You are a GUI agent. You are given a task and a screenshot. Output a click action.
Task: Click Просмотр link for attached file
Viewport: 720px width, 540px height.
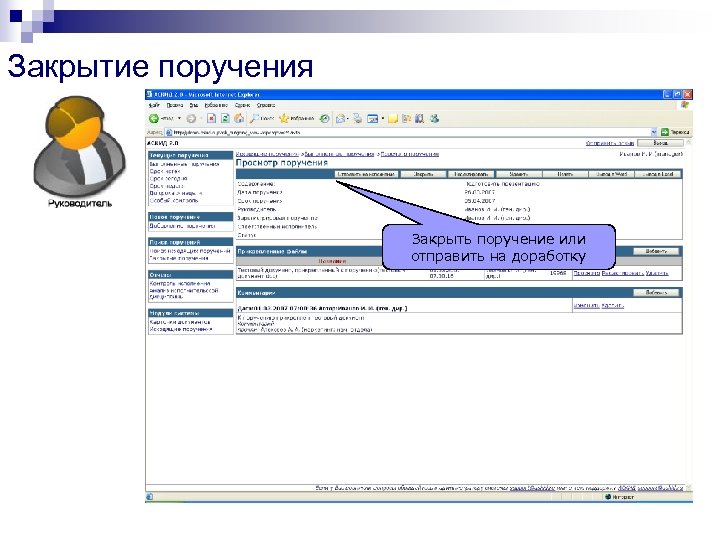click(x=587, y=273)
